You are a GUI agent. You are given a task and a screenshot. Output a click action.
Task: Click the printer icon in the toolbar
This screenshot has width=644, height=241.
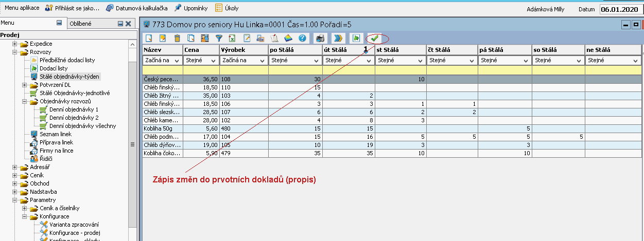pyautogui.click(x=320, y=38)
